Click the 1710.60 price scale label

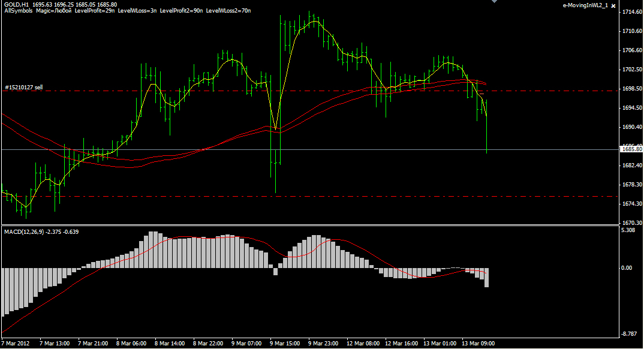(633, 31)
